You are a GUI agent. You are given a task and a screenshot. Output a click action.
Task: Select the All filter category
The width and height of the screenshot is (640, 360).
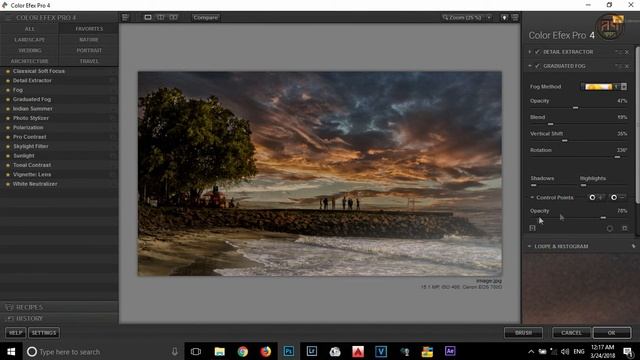coord(30,29)
